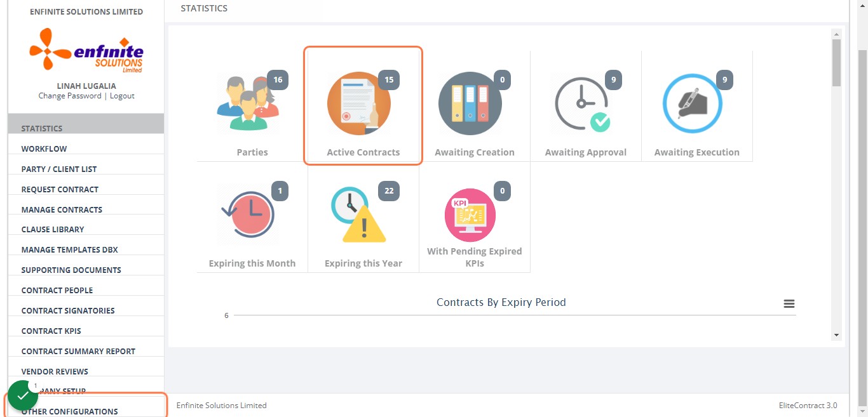Viewport: 868px width, 417px height.
Task: Open the Awaiting Approval clock icon
Action: 581,103
